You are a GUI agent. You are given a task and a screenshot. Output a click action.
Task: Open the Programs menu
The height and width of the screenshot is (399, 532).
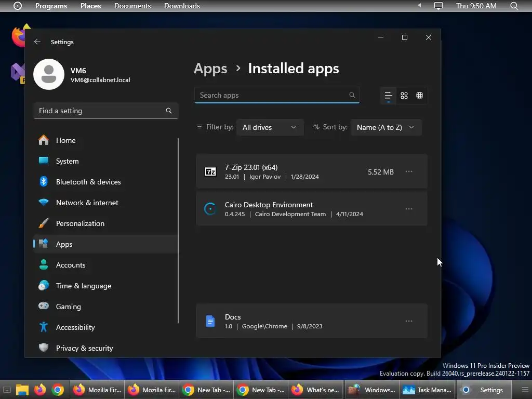pos(51,6)
